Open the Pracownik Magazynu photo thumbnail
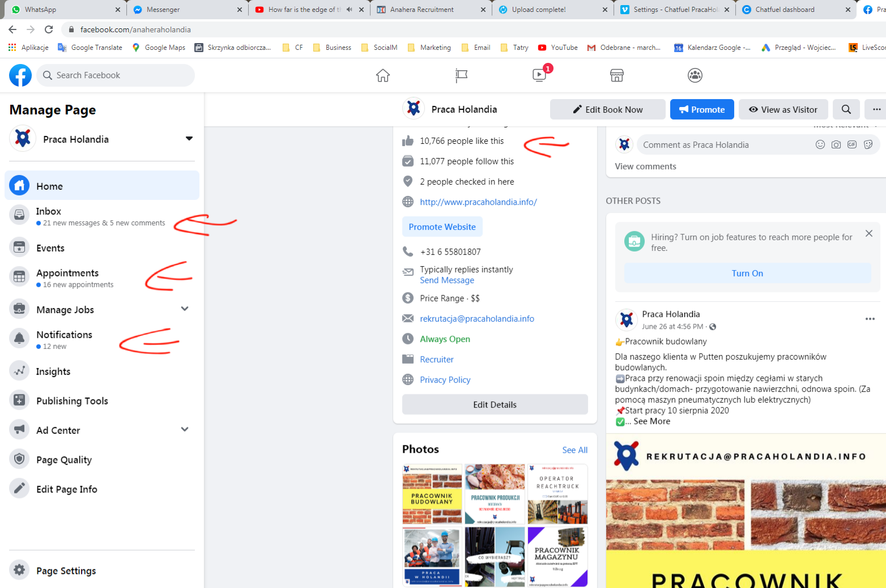 coord(557,556)
